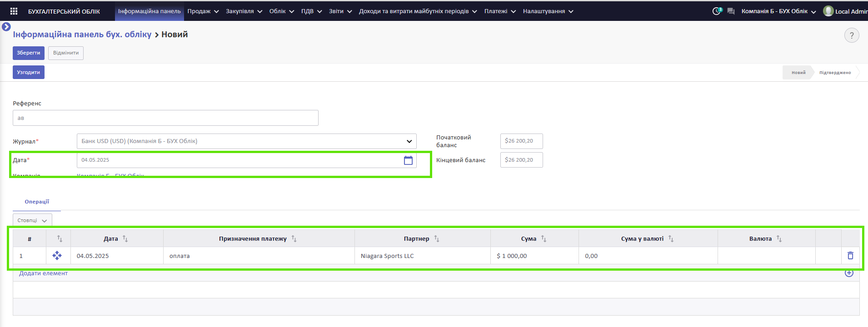The width and height of the screenshot is (868, 327).
Task: Sort table by Дата column arrows
Action: click(125, 238)
